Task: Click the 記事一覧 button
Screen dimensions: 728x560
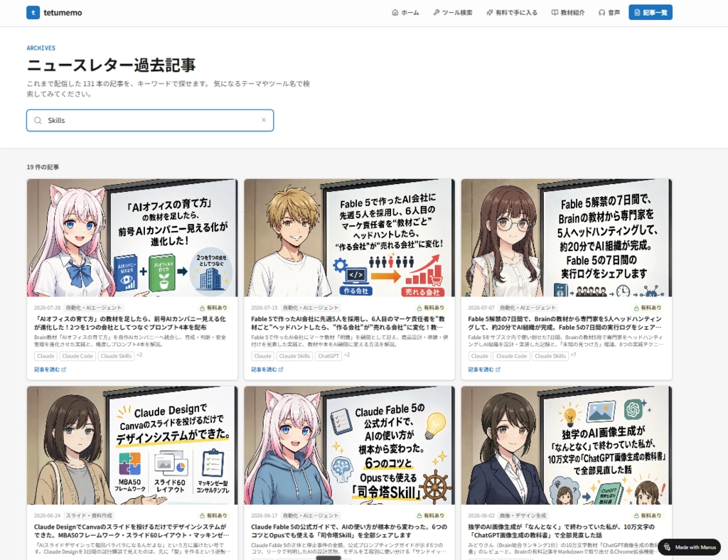Action: click(x=651, y=13)
